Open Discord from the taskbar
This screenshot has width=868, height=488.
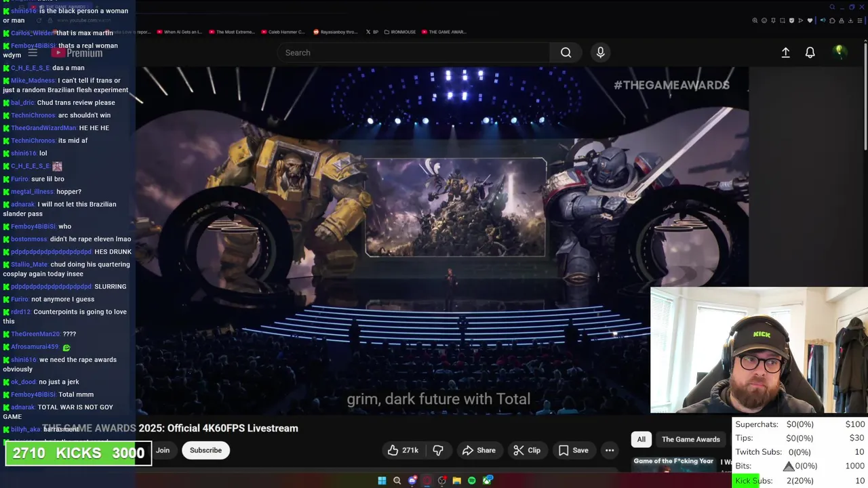412,481
